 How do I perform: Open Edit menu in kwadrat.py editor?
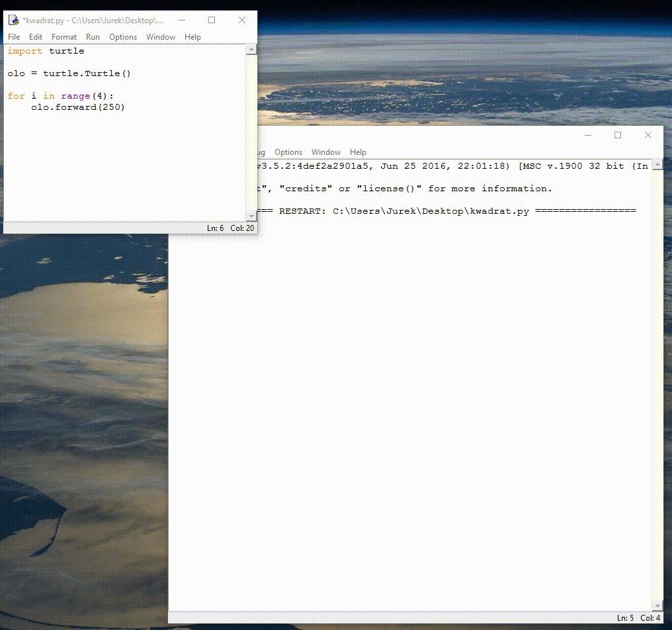36,37
